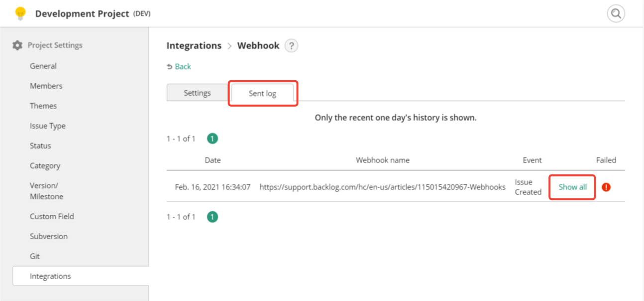Click the Feb. 16, 2021 16:34:07 date cell
Screen dimensions: 644x301
click(x=213, y=187)
